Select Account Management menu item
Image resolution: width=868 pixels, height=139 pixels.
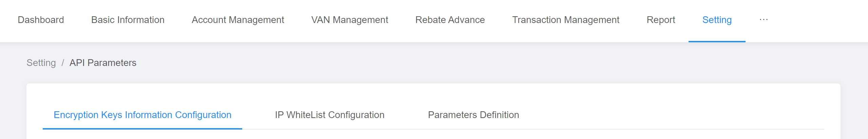pos(238,20)
